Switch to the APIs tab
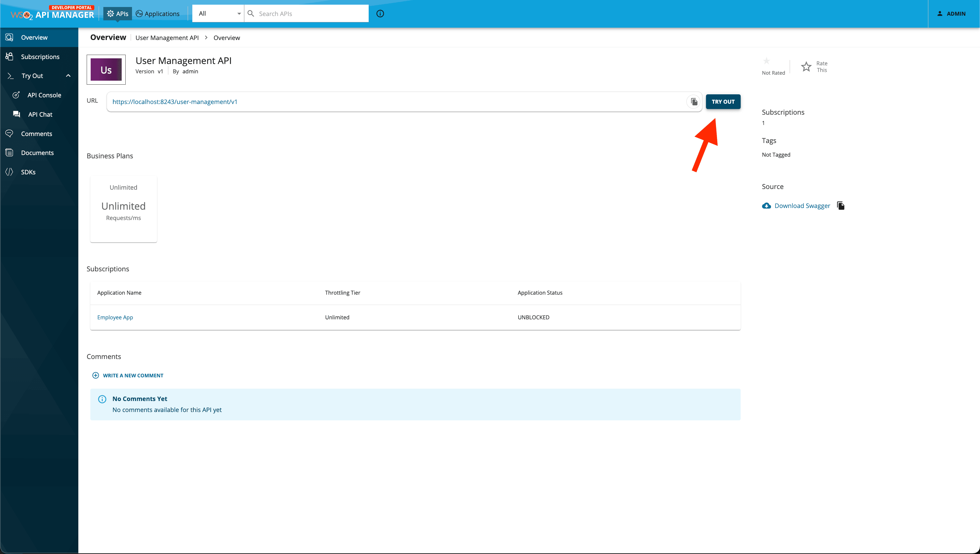 (117, 13)
